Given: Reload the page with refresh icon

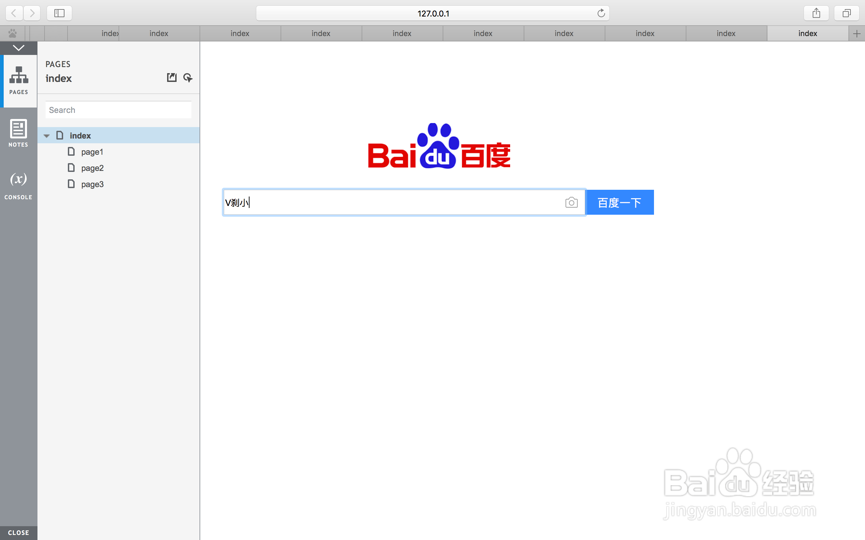Looking at the screenshot, I should click(601, 13).
